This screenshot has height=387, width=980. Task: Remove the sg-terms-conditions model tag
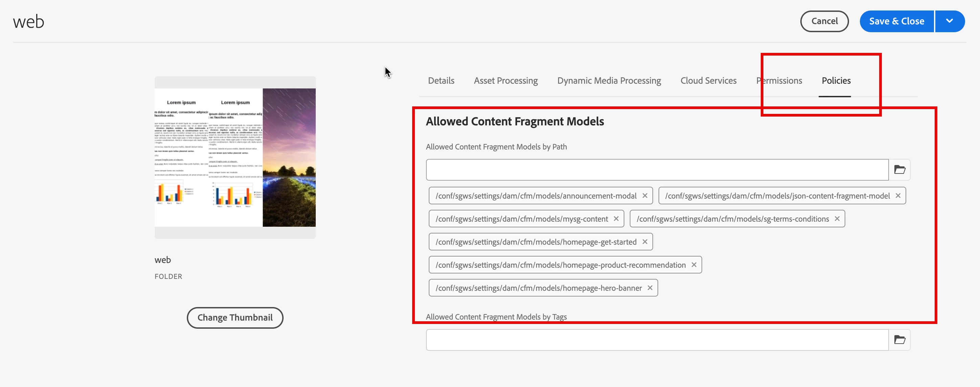click(x=837, y=219)
